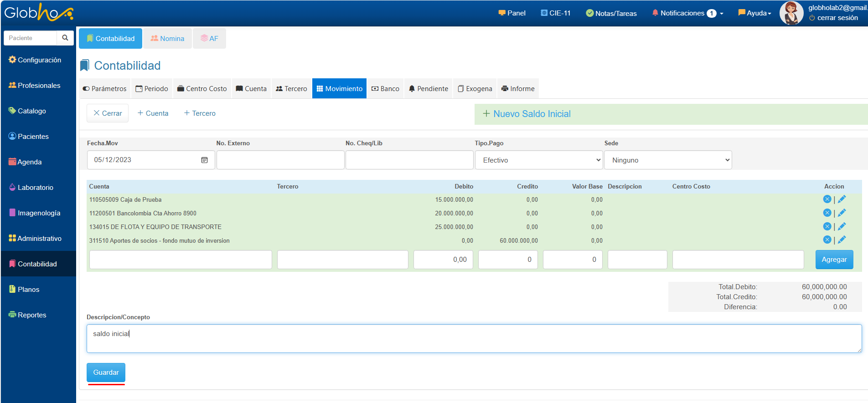Edit the Aportes de socios row
868x403 pixels.
[842, 240]
